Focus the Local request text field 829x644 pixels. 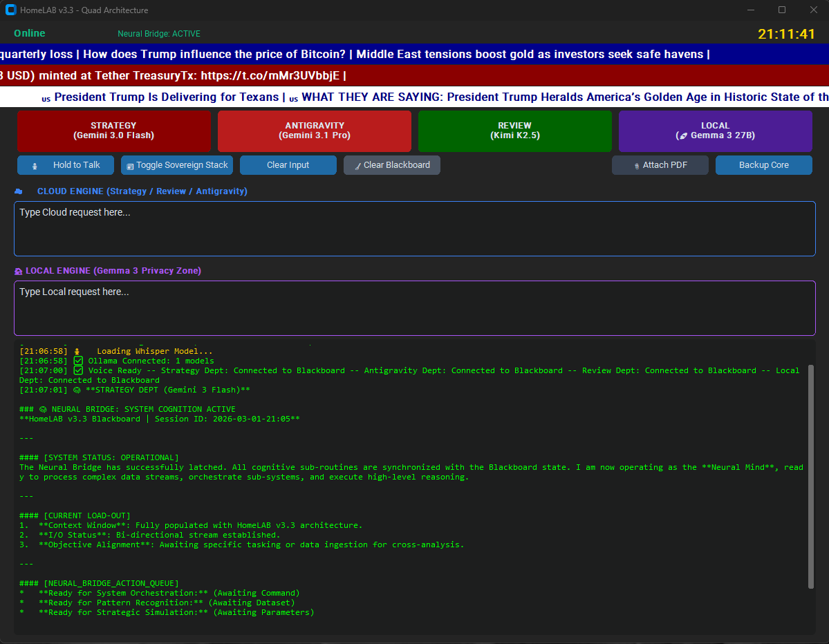415,308
